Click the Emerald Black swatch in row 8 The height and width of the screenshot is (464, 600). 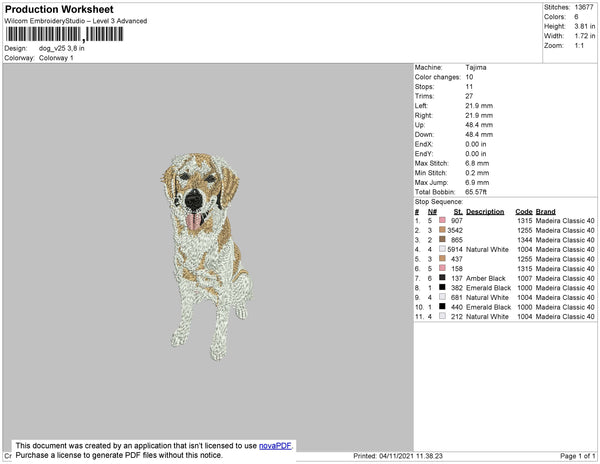click(442, 287)
